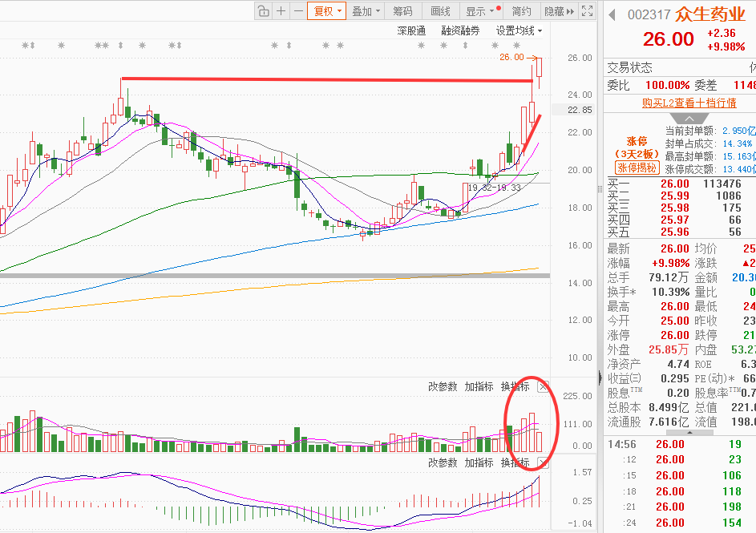Click 改参数 in MACD panel
The height and width of the screenshot is (533, 756).
442,462
